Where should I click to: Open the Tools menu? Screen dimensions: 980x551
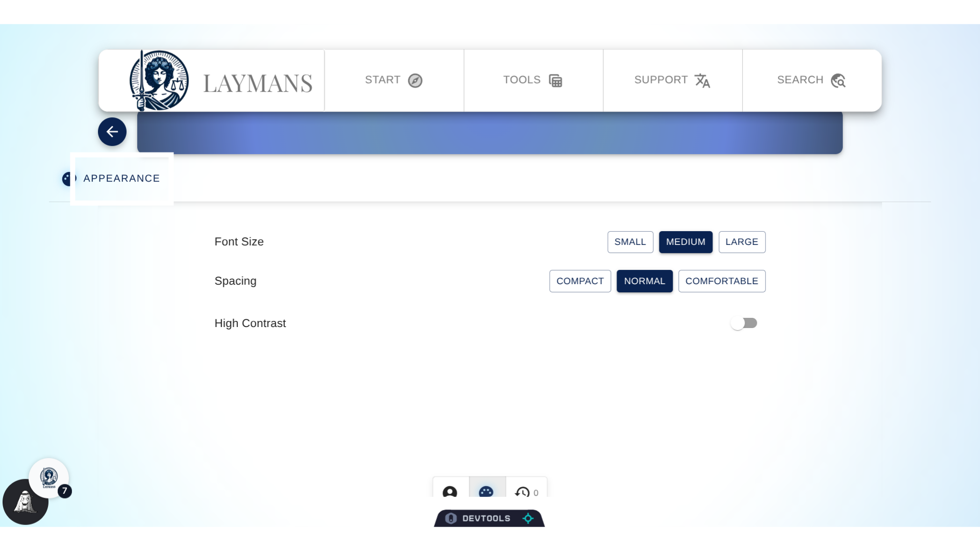[533, 81]
